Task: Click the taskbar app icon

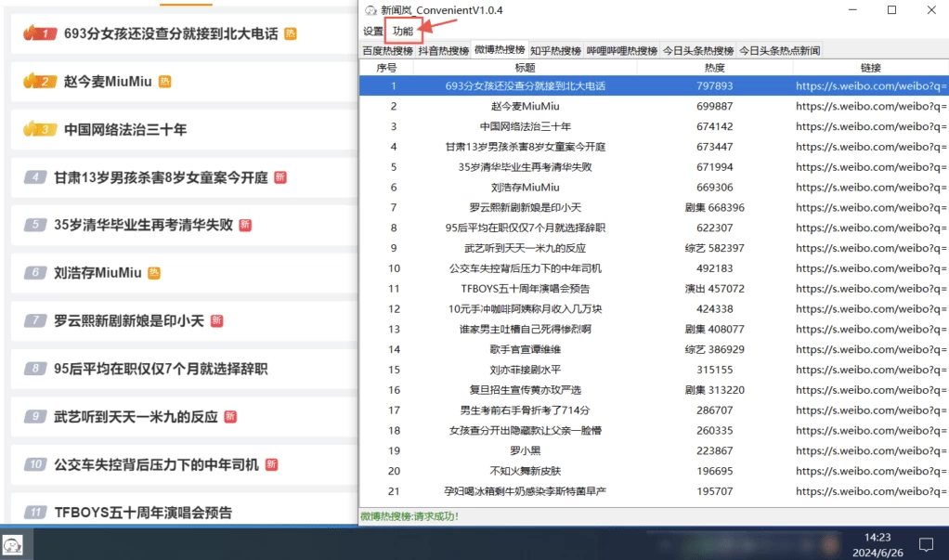Action: (x=13, y=545)
